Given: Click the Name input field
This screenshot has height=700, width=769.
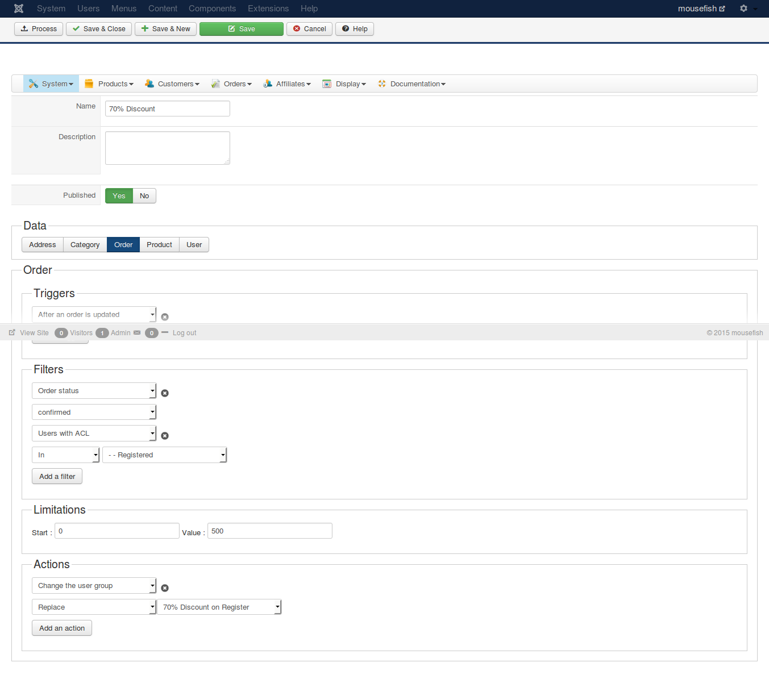Looking at the screenshot, I should click(168, 109).
